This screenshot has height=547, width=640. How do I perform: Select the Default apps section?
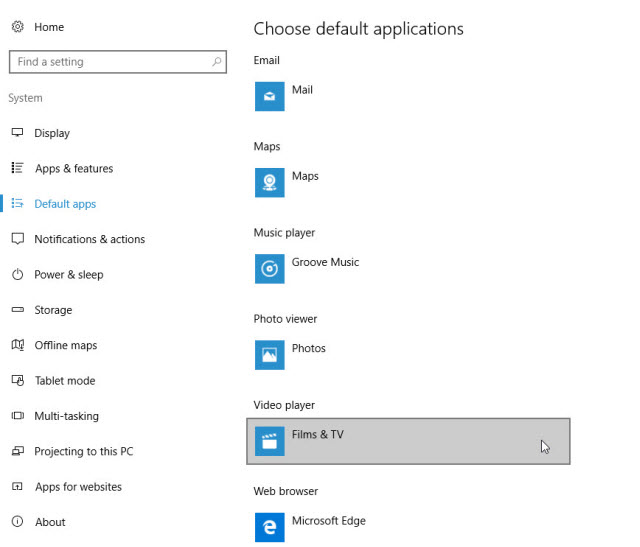coord(65,204)
